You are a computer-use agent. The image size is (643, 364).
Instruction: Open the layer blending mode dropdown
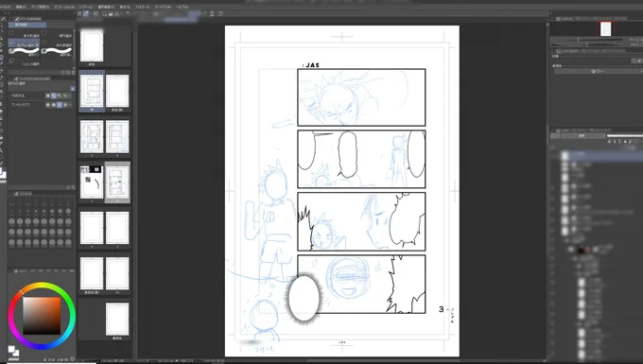point(582,136)
